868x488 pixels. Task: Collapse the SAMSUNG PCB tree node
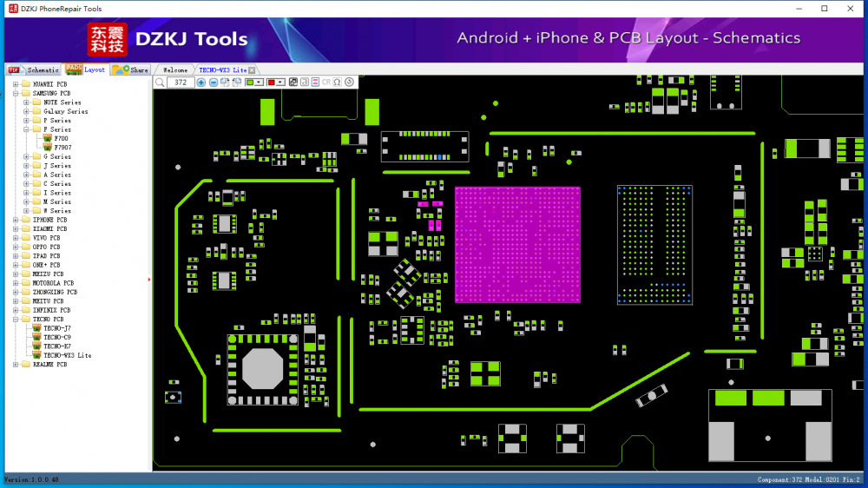coord(16,94)
